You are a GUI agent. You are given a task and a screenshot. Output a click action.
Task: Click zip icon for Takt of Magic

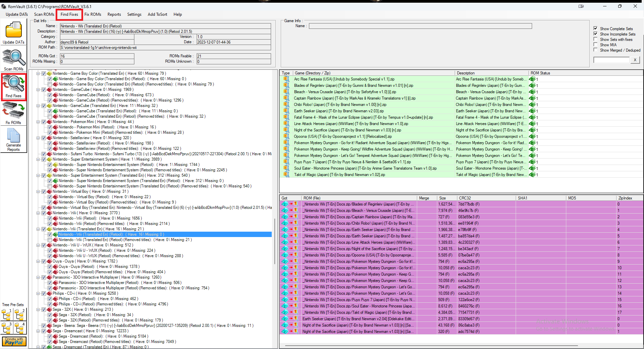(x=286, y=175)
